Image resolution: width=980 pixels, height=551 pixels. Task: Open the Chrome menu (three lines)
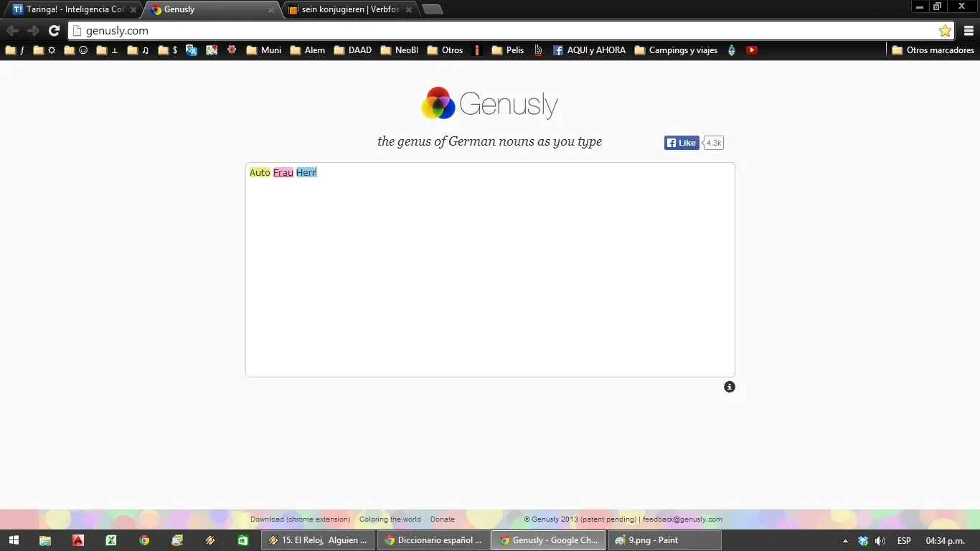click(x=969, y=31)
